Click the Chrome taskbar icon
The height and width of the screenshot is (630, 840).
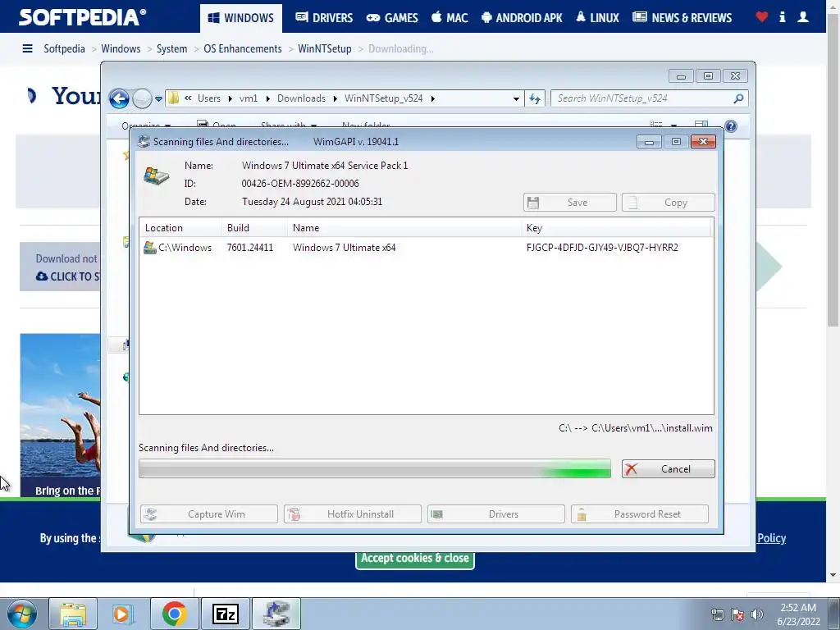coord(174,614)
